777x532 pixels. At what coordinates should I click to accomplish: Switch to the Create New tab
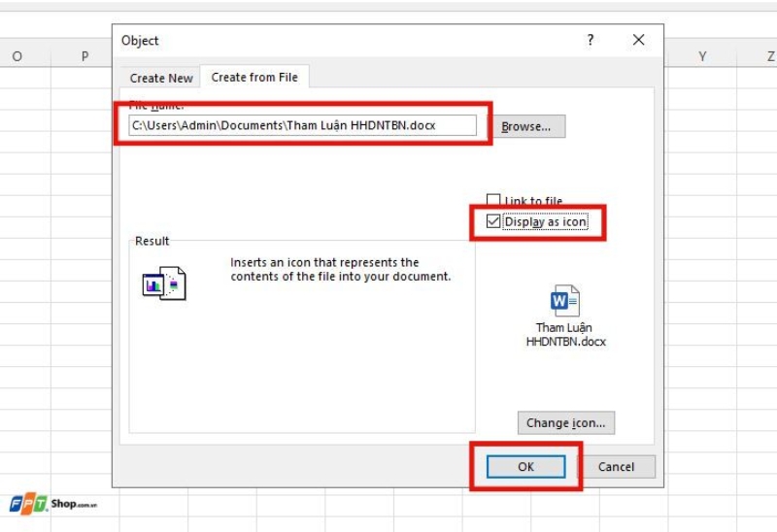[161, 79]
